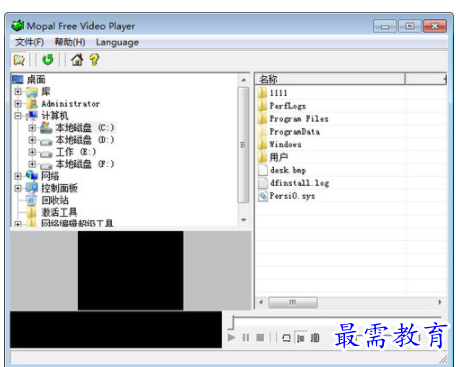Image resolution: width=456 pixels, height=367 pixels.
Task: Click the dfinstall.log file name
Action: 299,183
